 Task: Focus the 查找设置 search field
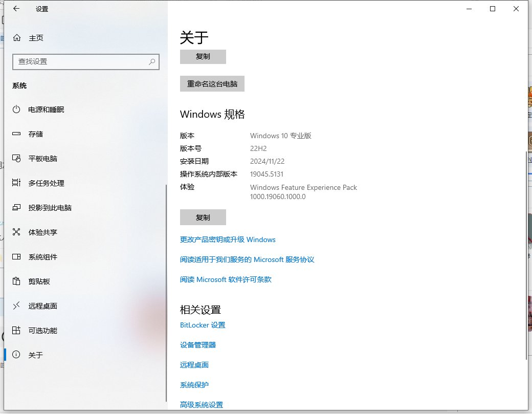coord(86,62)
